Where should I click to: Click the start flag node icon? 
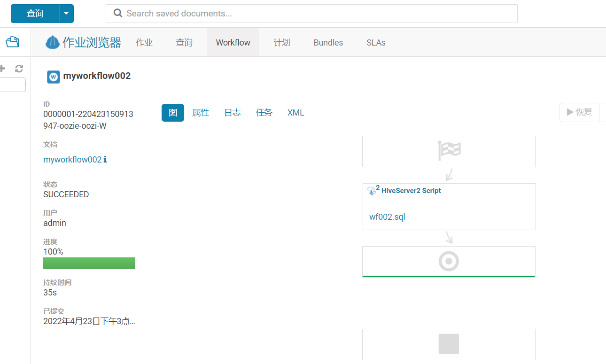449,151
